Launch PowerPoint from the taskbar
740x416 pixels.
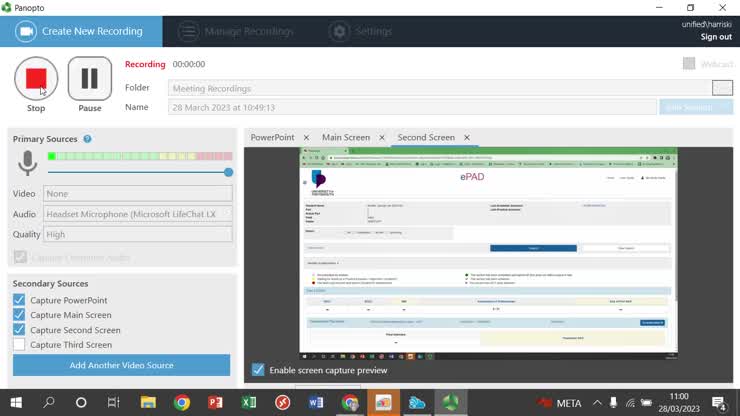coord(215,403)
